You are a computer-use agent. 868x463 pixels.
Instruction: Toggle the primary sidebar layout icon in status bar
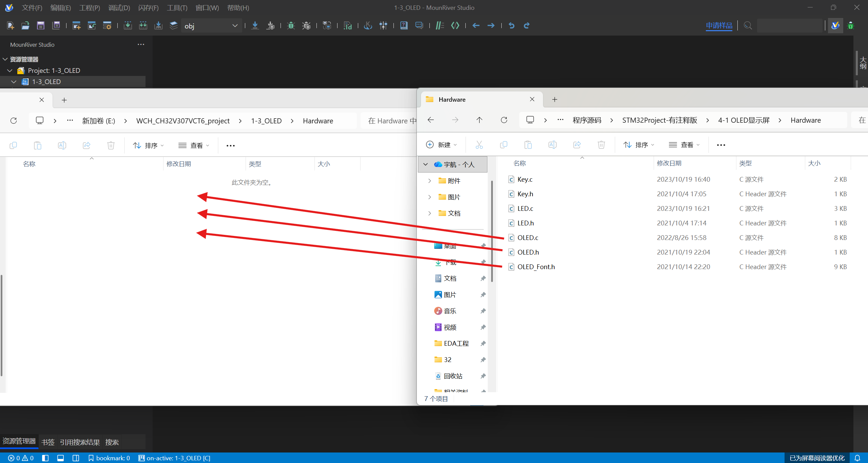(45, 458)
